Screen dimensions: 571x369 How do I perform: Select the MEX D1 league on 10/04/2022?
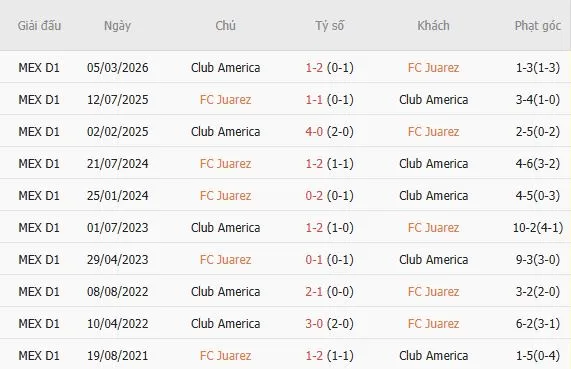[39, 323]
